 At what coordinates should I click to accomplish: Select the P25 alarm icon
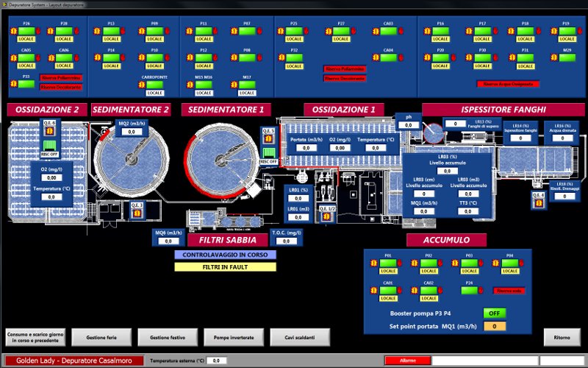[x=281, y=31]
